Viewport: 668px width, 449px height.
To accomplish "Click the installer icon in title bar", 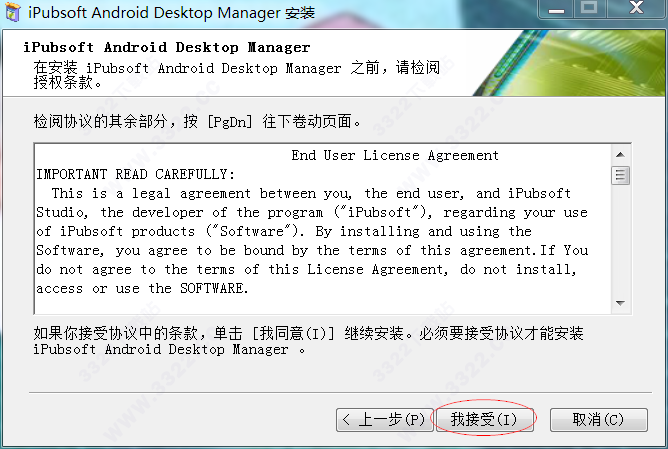I will (13, 12).
